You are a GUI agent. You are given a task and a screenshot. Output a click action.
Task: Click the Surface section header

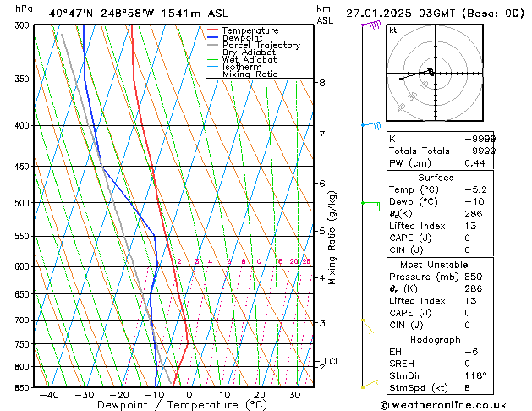pyautogui.click(x=436, y=178)
